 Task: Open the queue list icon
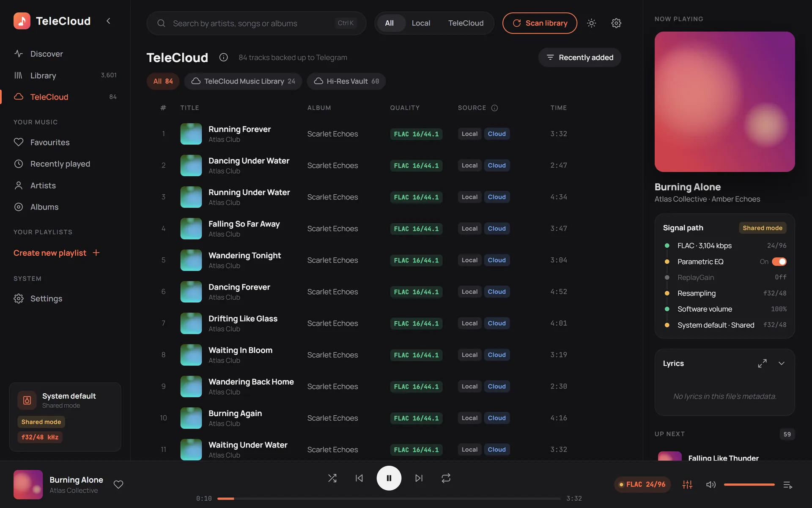point(787,485)
